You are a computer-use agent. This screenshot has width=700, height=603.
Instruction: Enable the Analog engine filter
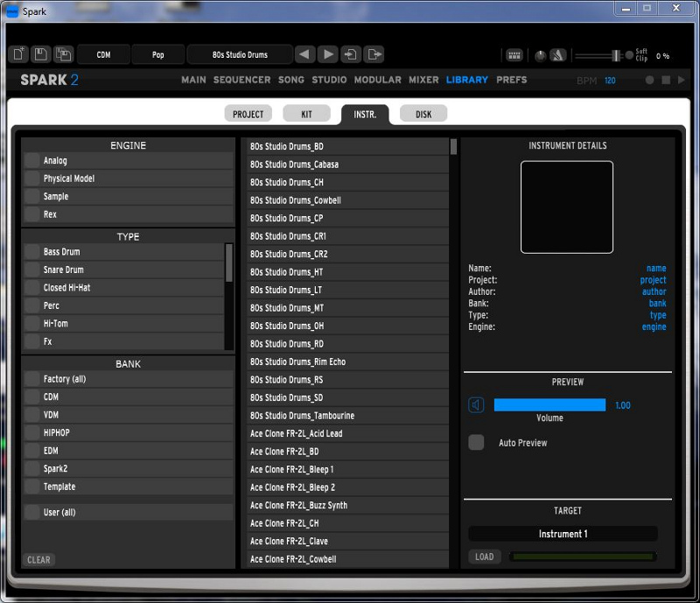click(32, 160)
